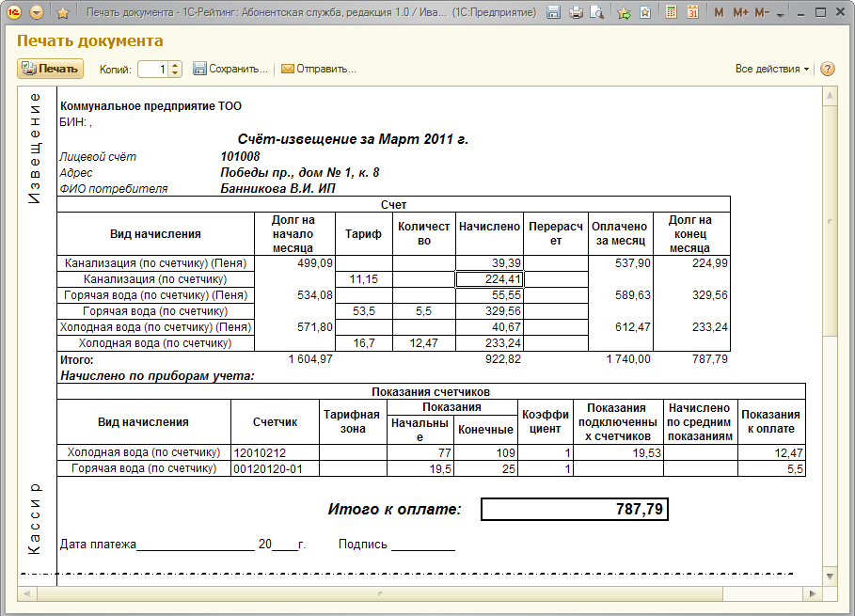
Task: Expand the "Все действия" menu
Action: [771, 69]
